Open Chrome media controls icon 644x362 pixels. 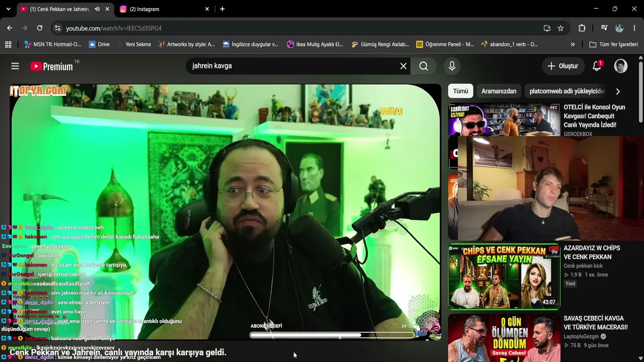pos(604,28)
